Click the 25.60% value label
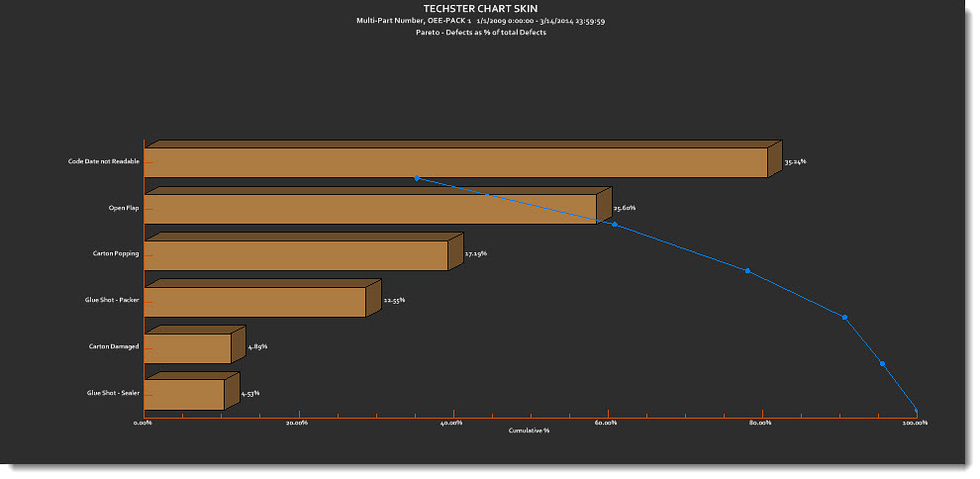The image size is (980, 479). (624, 208)
